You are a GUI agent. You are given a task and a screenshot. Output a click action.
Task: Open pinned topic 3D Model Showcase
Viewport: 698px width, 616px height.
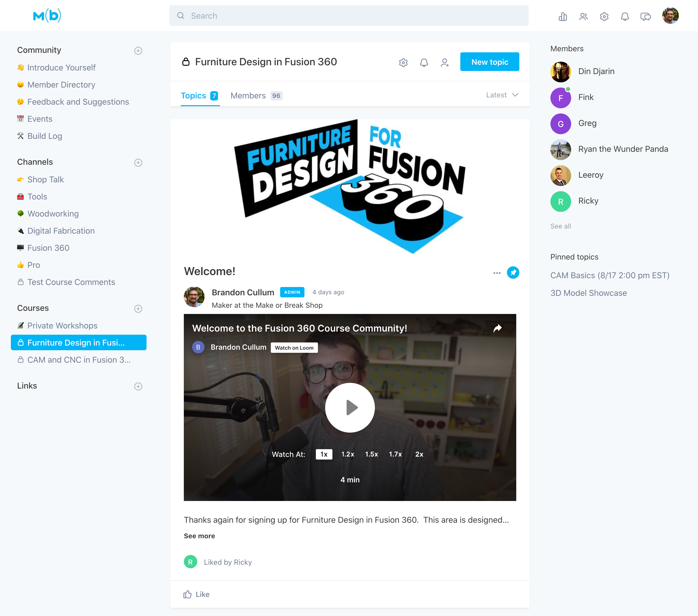(588, 293)
